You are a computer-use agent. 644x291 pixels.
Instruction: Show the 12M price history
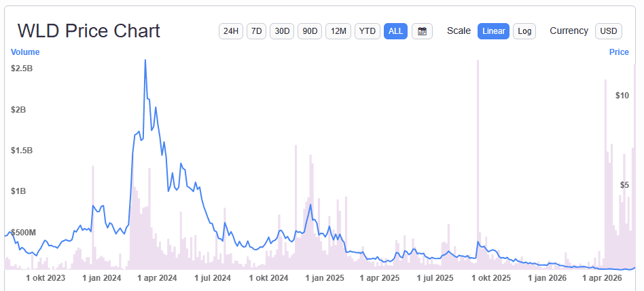coord(338,31)
